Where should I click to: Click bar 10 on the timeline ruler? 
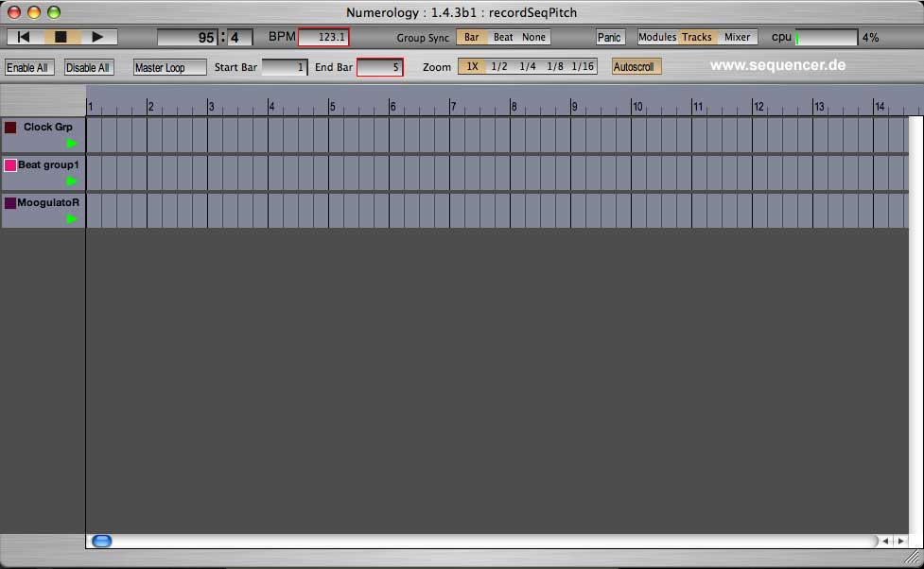[x=637, y=107]
